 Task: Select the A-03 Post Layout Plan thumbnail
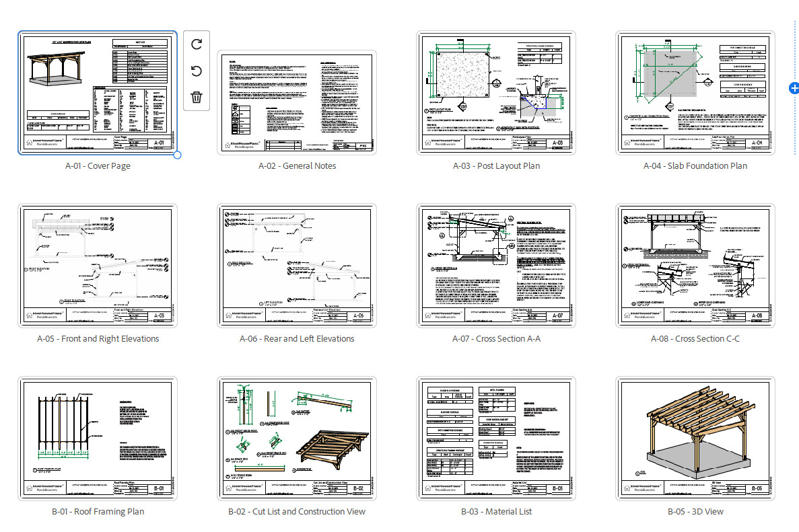[496, 93]
